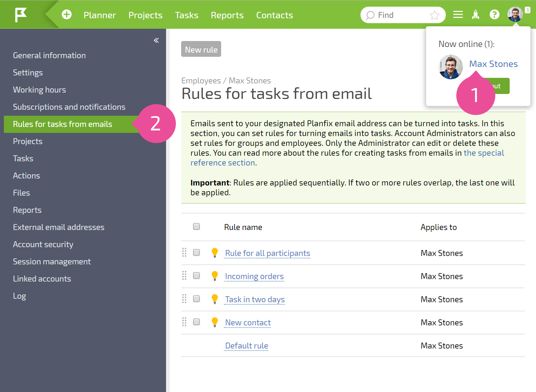Collapse the sidebar with double chevron

click(156, 40)
